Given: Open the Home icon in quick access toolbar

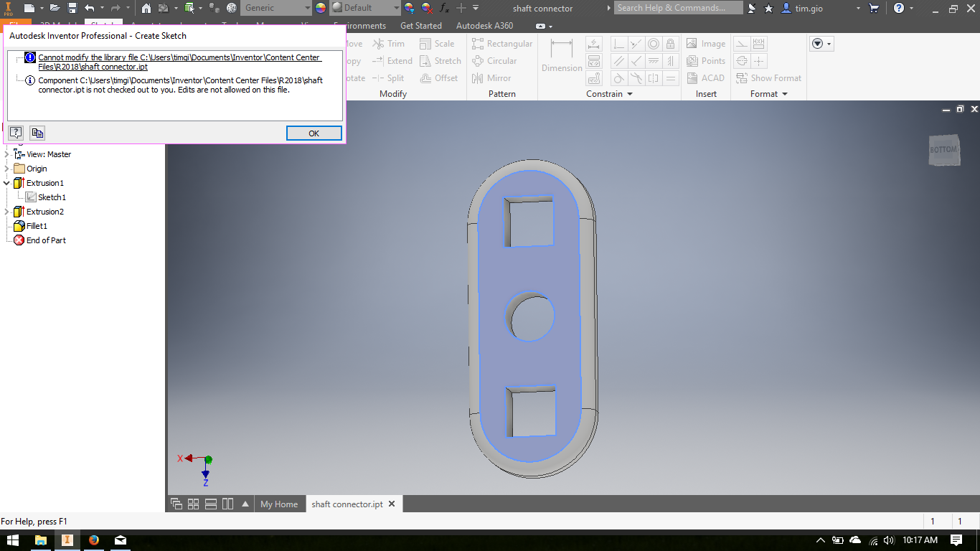Looking at the screenshot, I should pos(146,8).
